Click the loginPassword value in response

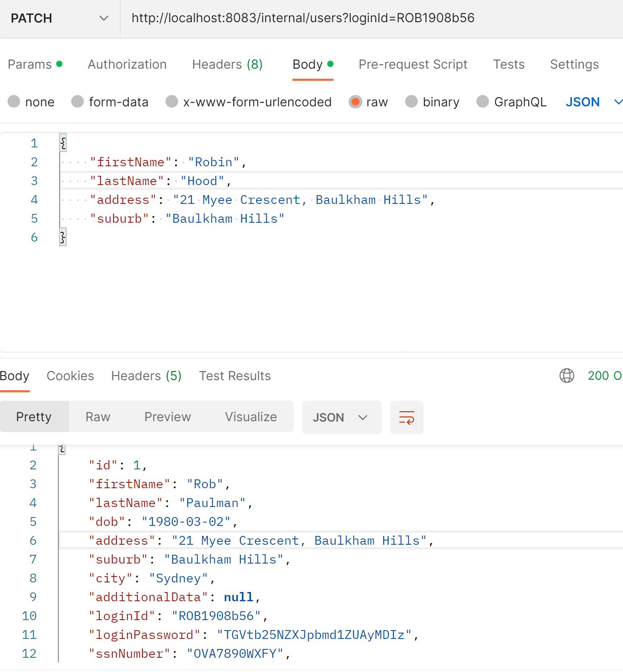314,635
